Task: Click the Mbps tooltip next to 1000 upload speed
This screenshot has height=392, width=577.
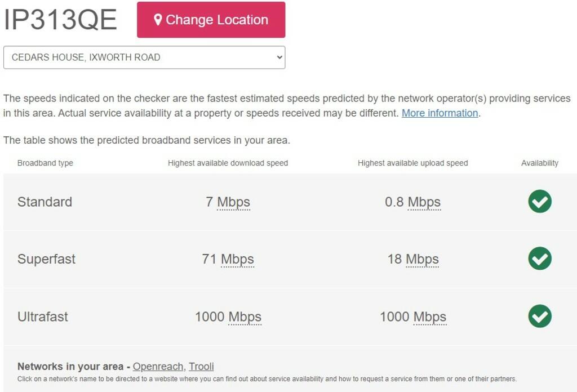Action: [x=431, y=317]
